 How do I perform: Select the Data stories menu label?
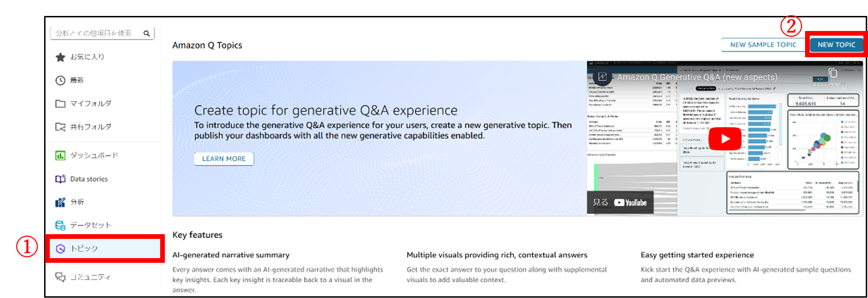(x=89, y=179)
